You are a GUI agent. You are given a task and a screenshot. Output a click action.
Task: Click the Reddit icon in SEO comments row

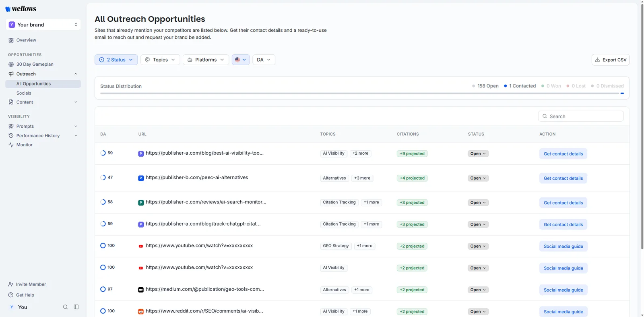click(x=141, y=311)
